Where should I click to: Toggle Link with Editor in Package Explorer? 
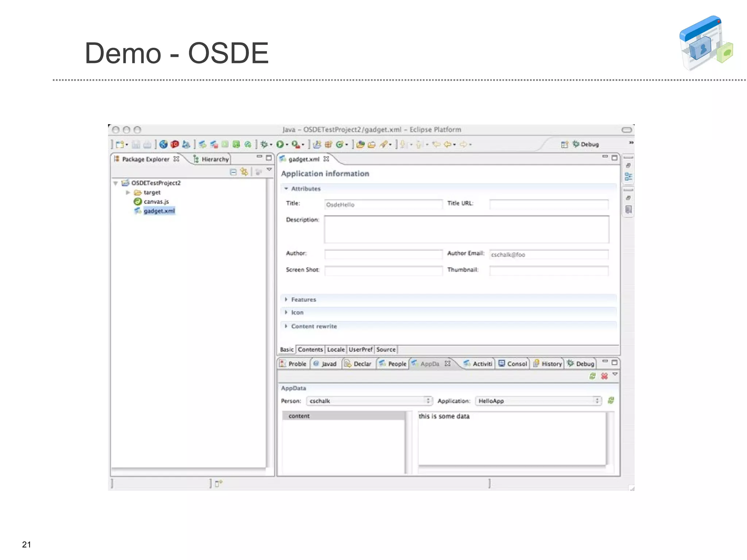pyautogui.click(x=244, y=172)
